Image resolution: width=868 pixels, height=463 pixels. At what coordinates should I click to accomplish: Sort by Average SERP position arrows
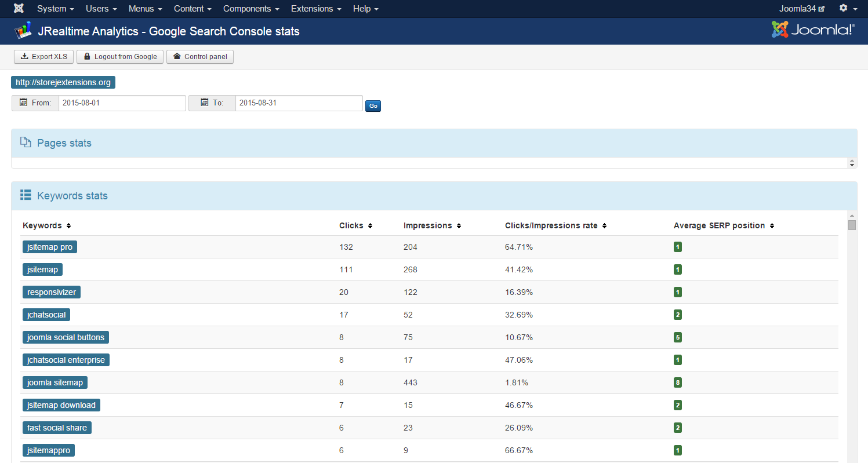tap(772, 226)
